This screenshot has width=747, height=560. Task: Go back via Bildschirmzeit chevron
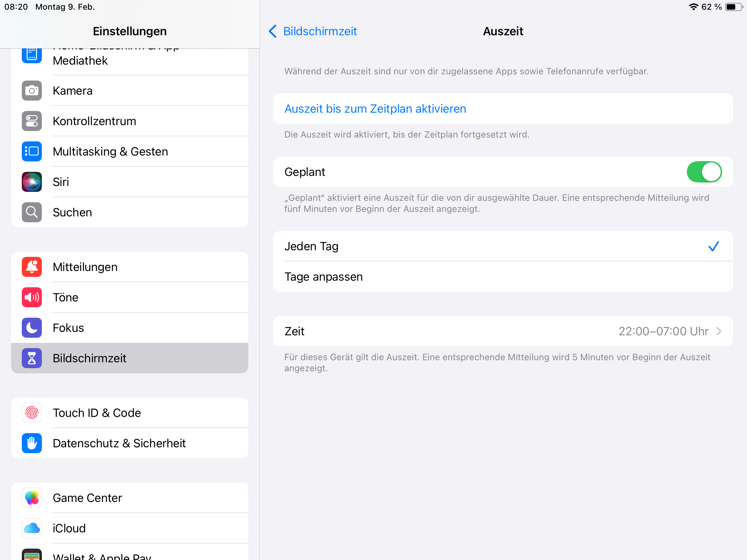tap(273, 31)
